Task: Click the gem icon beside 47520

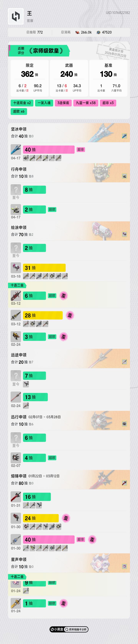Action: (99, 33)
